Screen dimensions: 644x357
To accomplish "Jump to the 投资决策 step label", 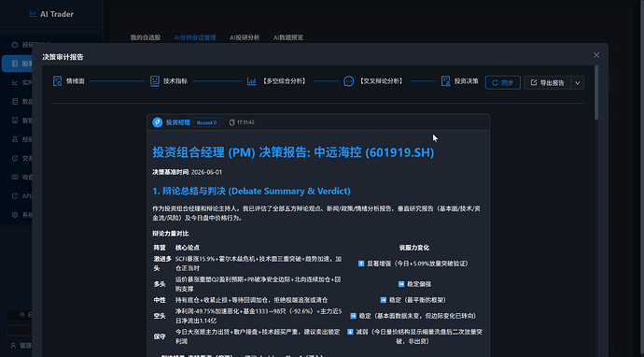I will point(466,81).
